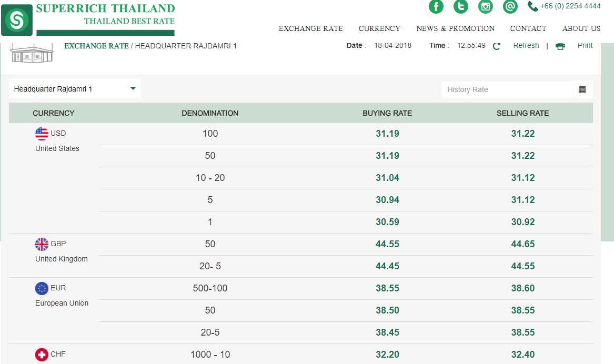Click the 1000 - 10 denomination cell
Viewport: 614px width, 364px height.
tap(210, 355)
